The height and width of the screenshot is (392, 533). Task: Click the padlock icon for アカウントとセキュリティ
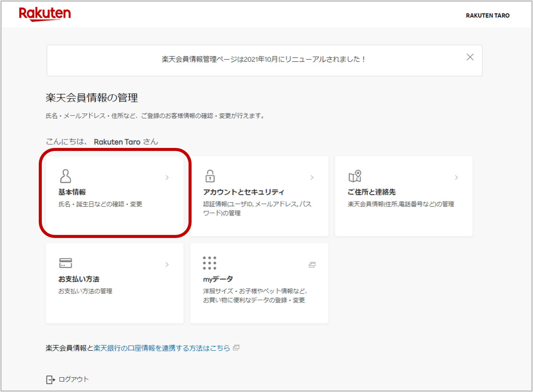[210, 176]
